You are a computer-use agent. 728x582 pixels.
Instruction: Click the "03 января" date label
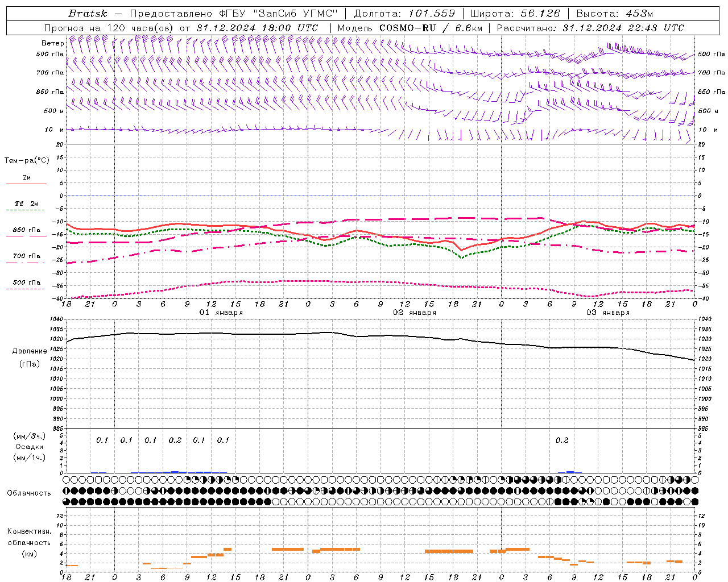click(x=607, y=313)
